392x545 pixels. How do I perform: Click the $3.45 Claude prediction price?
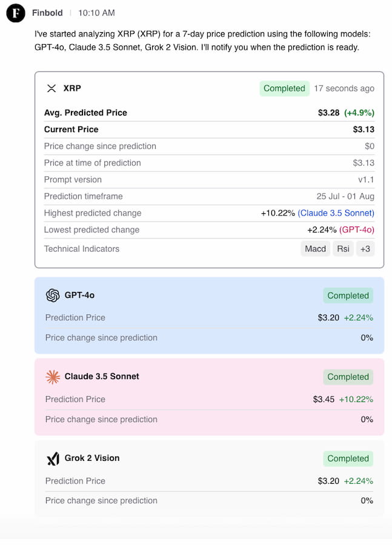coord(324,400)
